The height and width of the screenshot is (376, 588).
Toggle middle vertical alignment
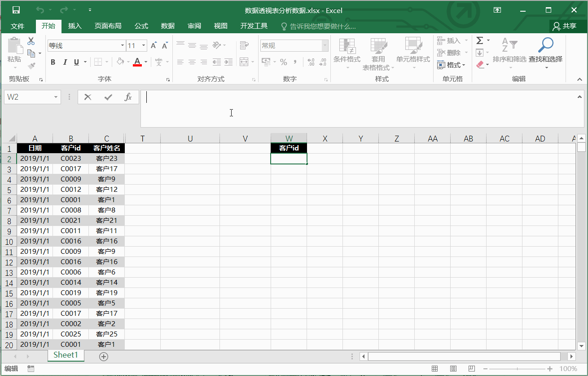192,45
